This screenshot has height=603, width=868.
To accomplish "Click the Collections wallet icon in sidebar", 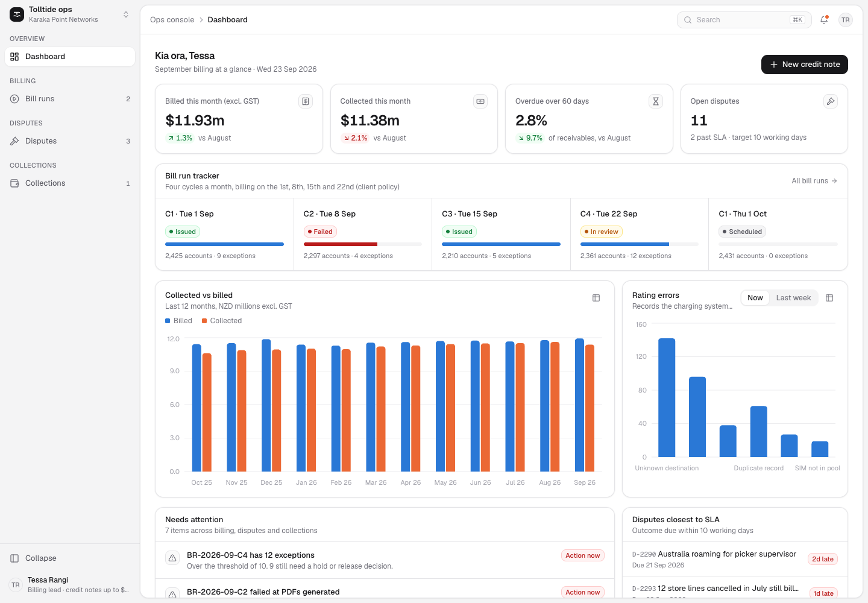I will pos(14,183).
